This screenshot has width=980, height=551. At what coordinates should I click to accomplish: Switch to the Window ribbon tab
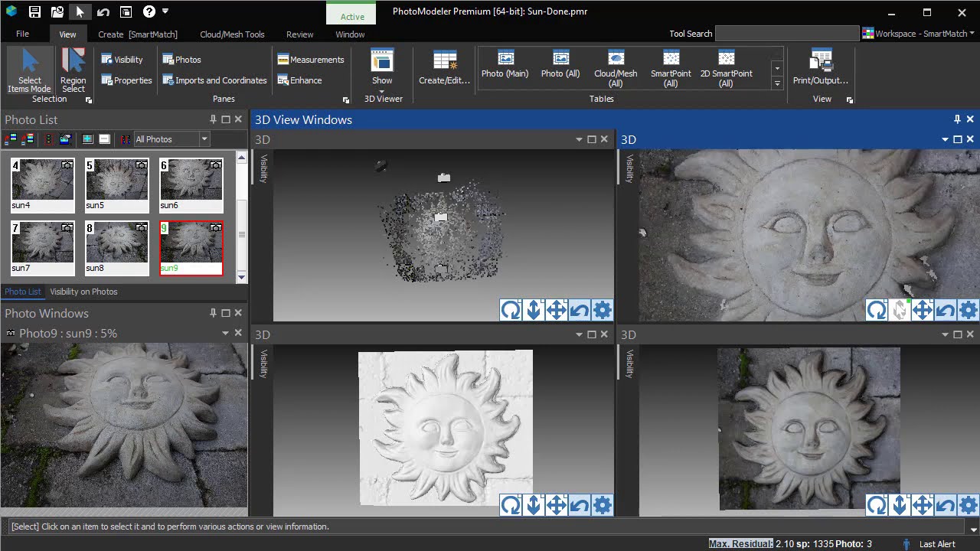click(350, 34)
